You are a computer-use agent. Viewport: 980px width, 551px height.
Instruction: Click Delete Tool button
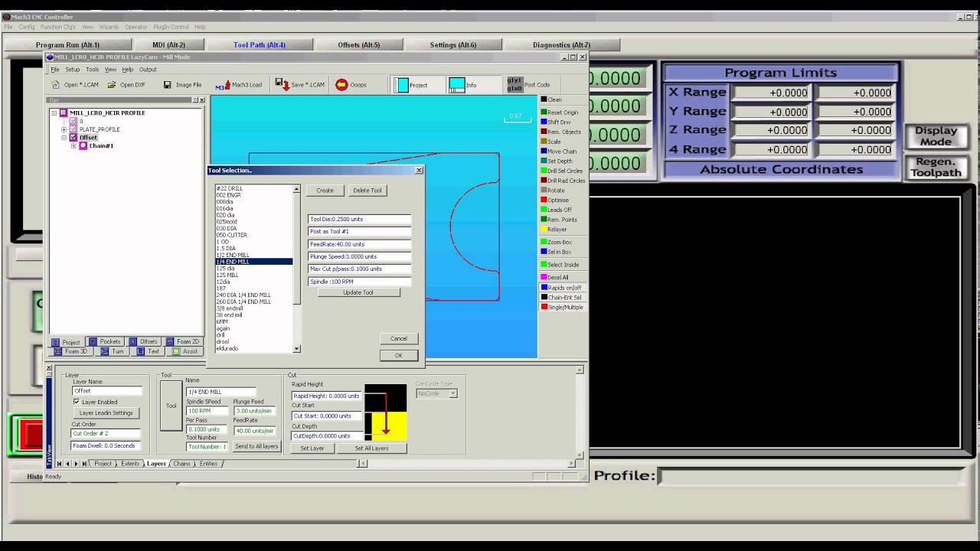tap(367, 191)
